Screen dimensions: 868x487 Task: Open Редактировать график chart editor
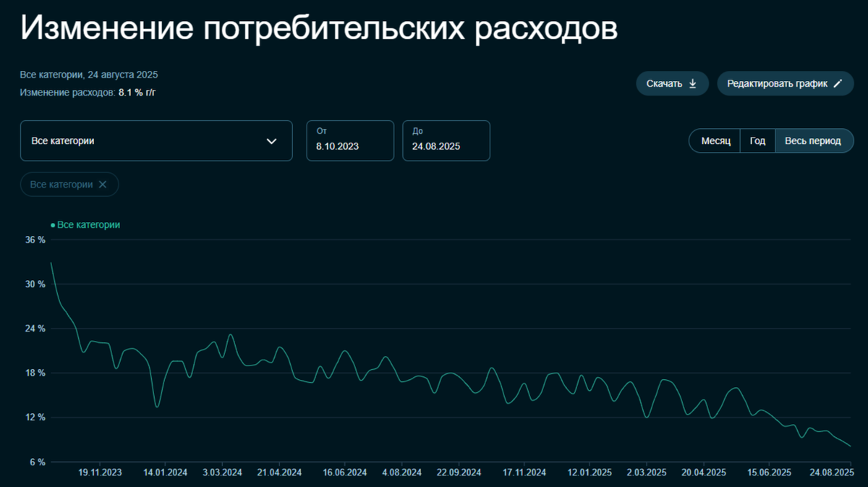click(x=785, y=83)
